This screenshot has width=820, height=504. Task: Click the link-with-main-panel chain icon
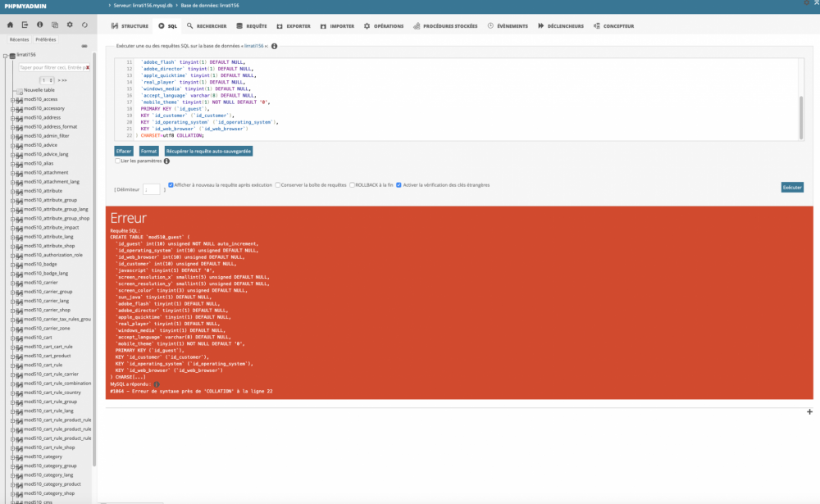[x=84, y=46]
